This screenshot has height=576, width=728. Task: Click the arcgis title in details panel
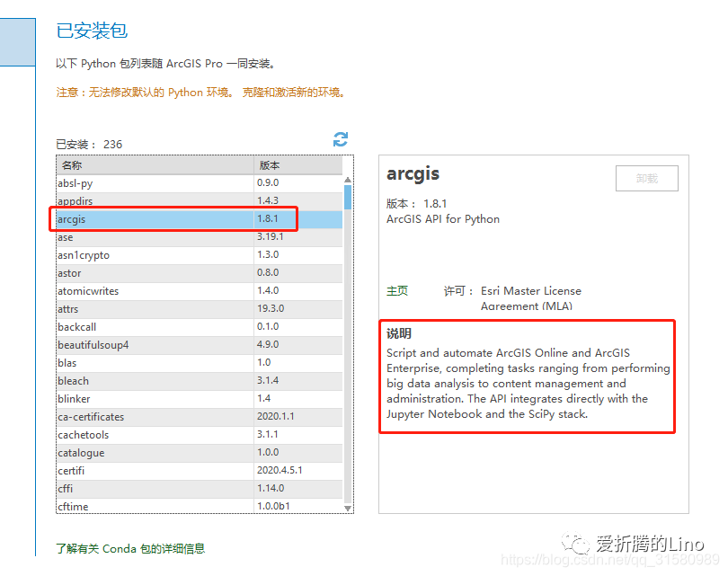pyautogui.click(x=413, y=174)
